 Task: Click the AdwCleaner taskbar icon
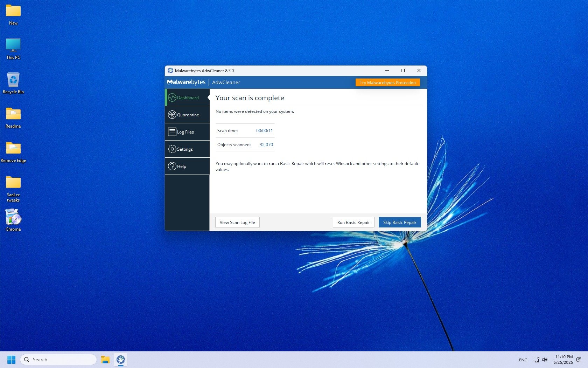point(121,360)
